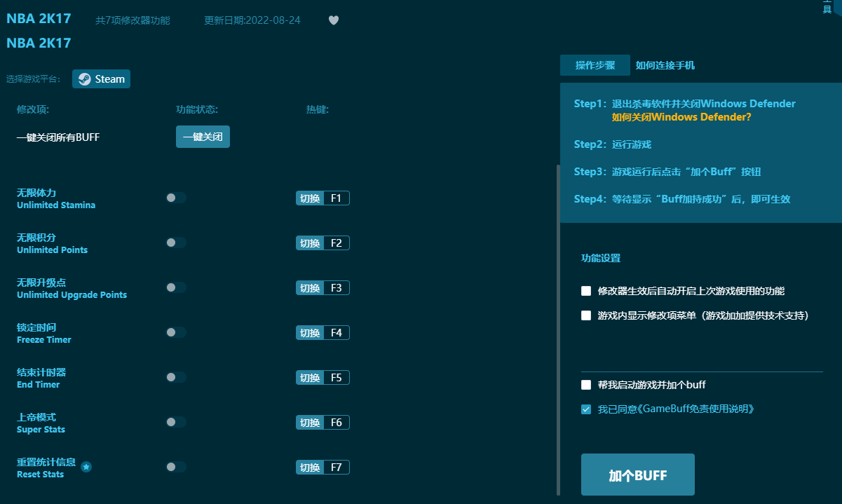Screen dimensions: 842x504
Task: Click the Step4 Buff加持成功 instruction text
Action: click(x=682, y=199)
